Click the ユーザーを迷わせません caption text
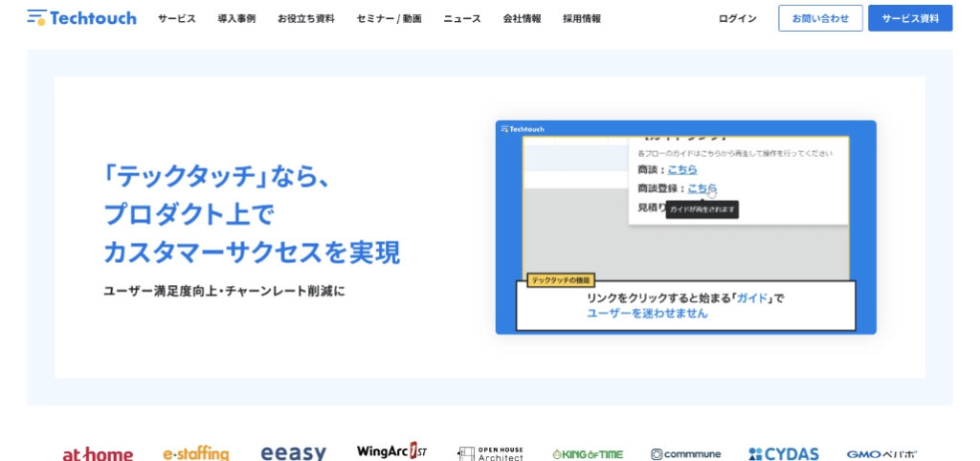Viewport: 980px width, 461px height. (x=648, y=314)
